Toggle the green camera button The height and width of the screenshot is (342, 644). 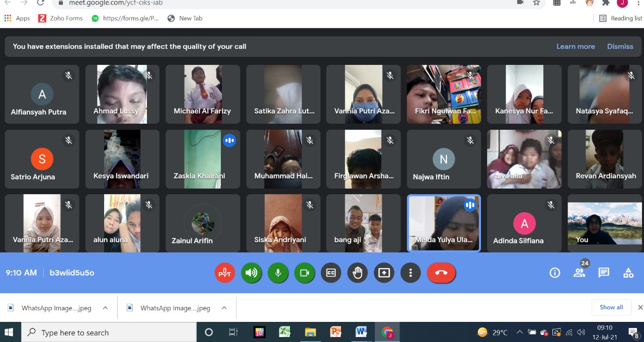[x=304, y=273]
